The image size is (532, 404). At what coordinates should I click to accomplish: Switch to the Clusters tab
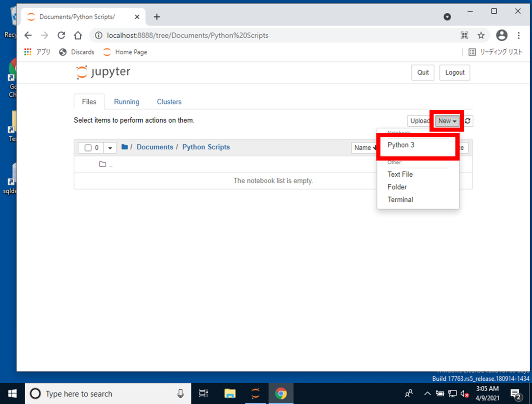pos(169,102)
